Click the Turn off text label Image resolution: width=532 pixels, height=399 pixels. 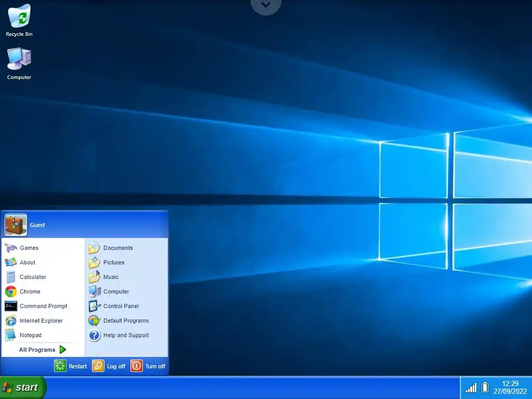tap(155, 366)
